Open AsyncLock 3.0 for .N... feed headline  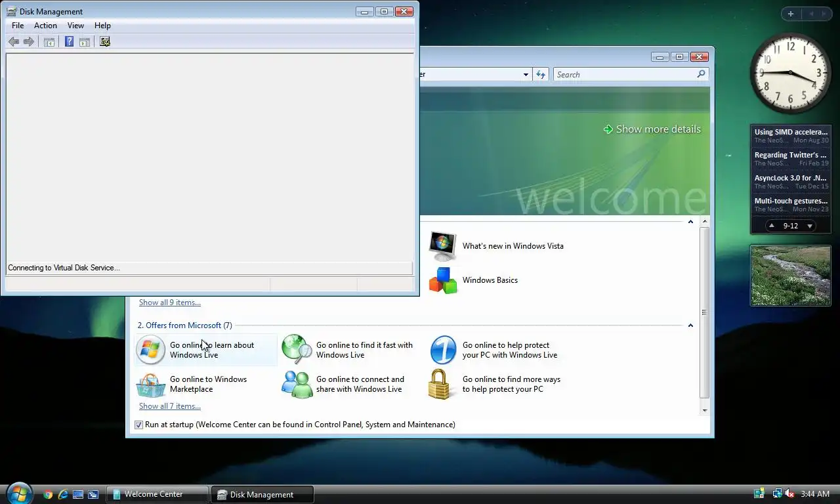click(x=791, y=178)
